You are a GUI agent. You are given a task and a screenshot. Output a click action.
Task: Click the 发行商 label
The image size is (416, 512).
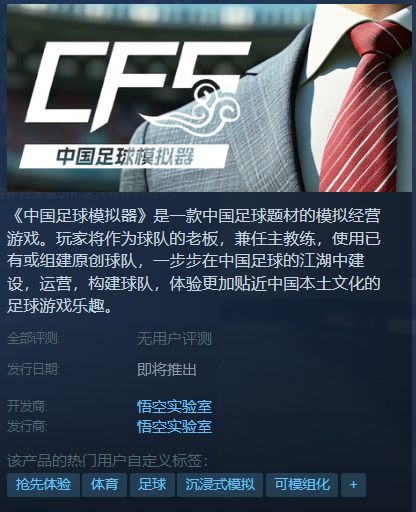pos(27,427)
